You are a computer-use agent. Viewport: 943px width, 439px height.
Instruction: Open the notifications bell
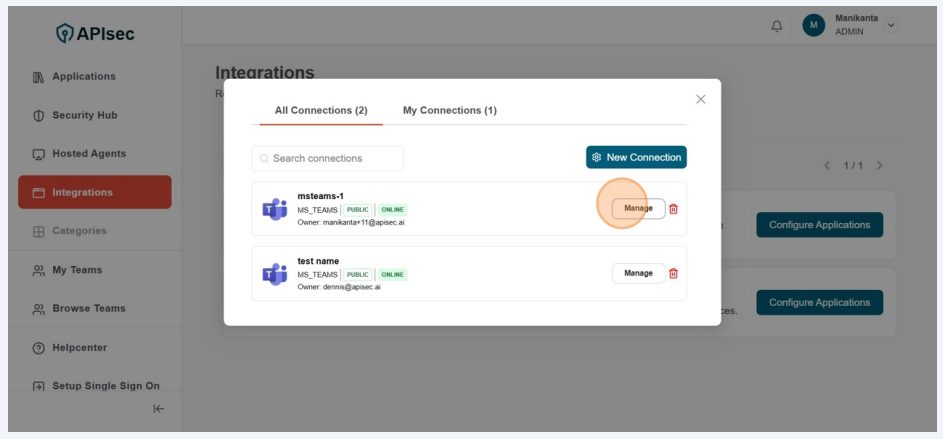pyautogui.click(x=777, y=25)
